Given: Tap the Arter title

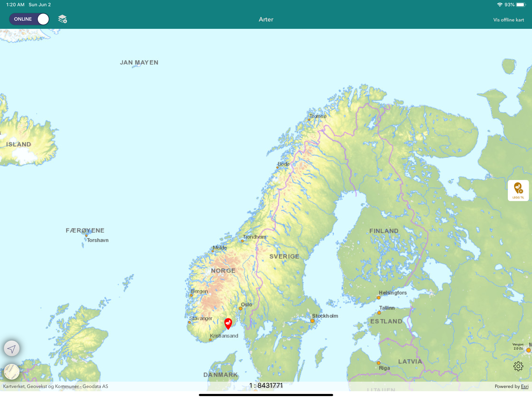Looking at the screenshot, I should (x=266, y=19).
